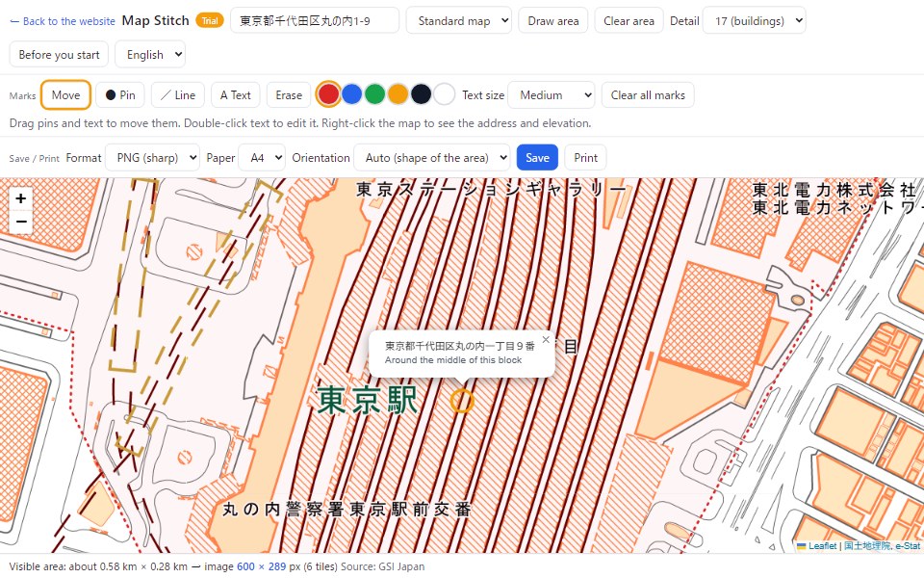The height and width of the screenshot is (578, 924).
Task: Open the Standard map type dropdown
Action: click(x=458, y=20)
